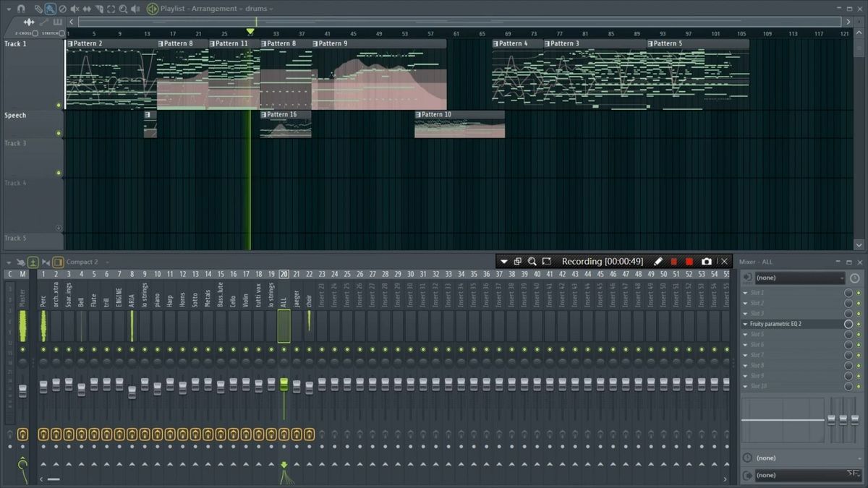This screenshot has height=488, width=868.
Task: Open the Draw tool in the playlist toolbar
Action: click(38, 9)
